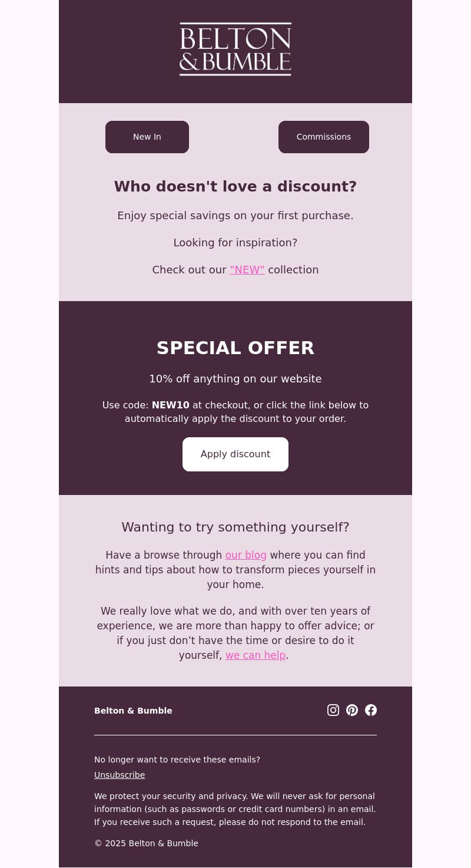Click the Belton & Bumble logo header
This screenshot has height=868, width=471.
pyautogui.click(x=235, y=49)
